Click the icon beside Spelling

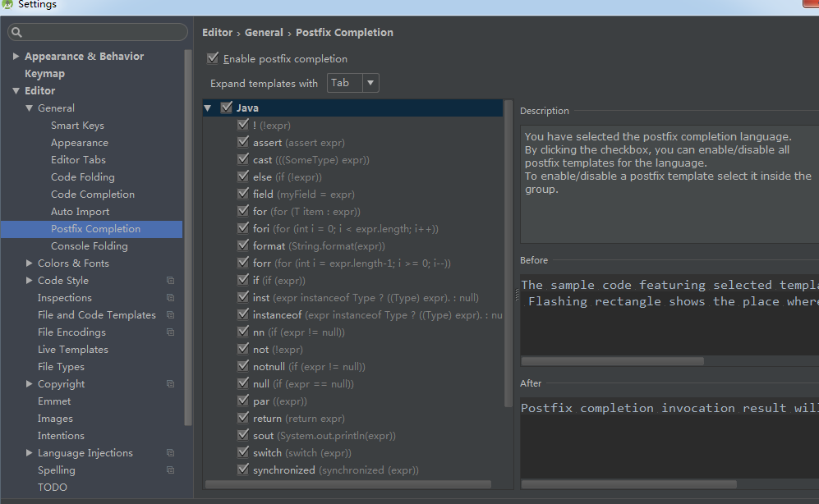[x=170, y=470]
